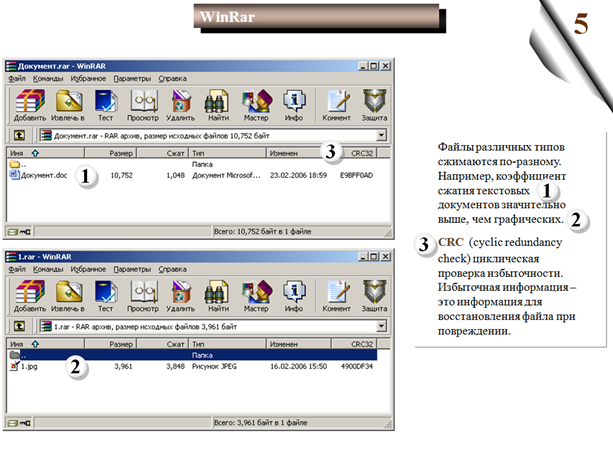The width and height of the screenshot is (613, 458).
Task: Click drive icon in 1.rar status bar
Action: [13, 423]
